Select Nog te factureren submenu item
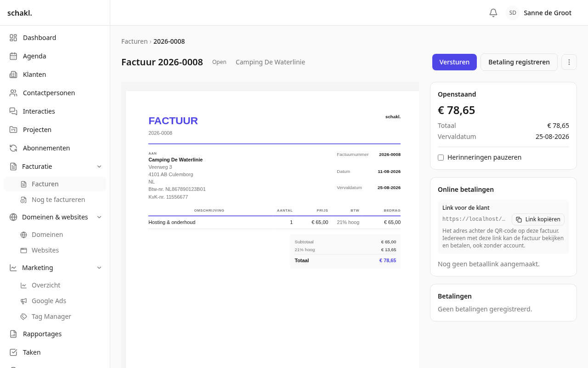588x368 pixels. (55, 200)
